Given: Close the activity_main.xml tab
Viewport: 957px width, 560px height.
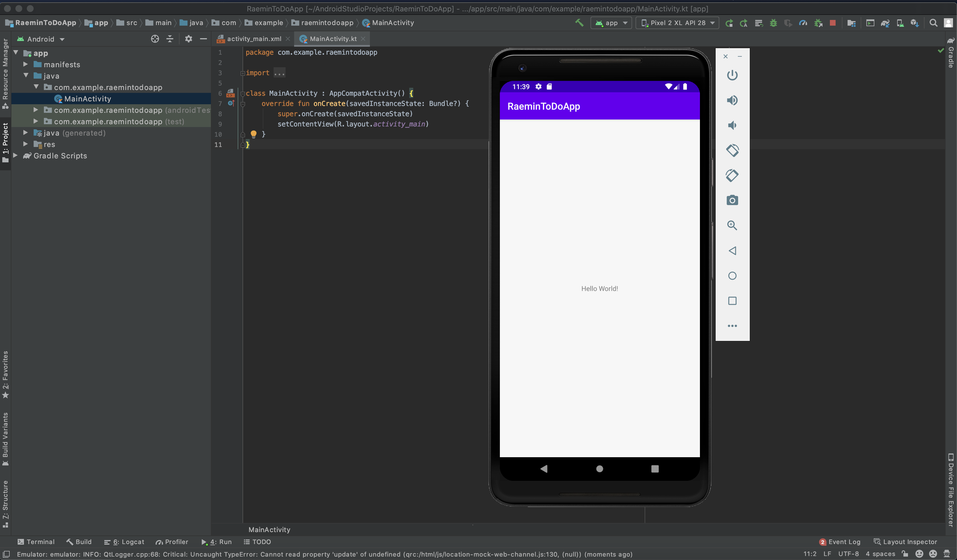Looking at the screenshot, I should point(288,39).
